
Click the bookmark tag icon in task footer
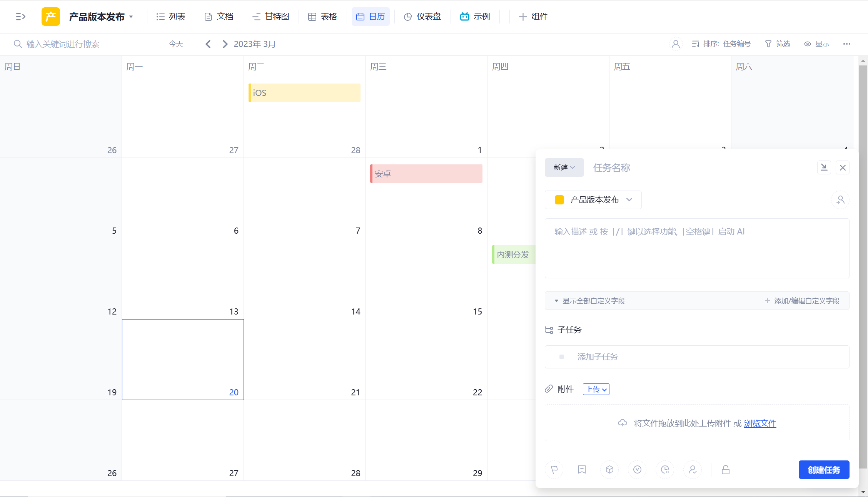(582, 470)
